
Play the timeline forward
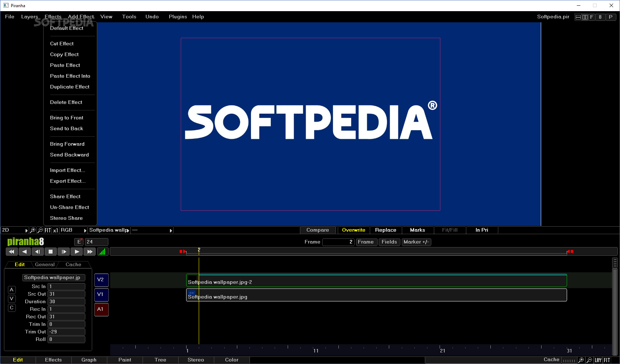pyautogui.click(x=77, y=252)
